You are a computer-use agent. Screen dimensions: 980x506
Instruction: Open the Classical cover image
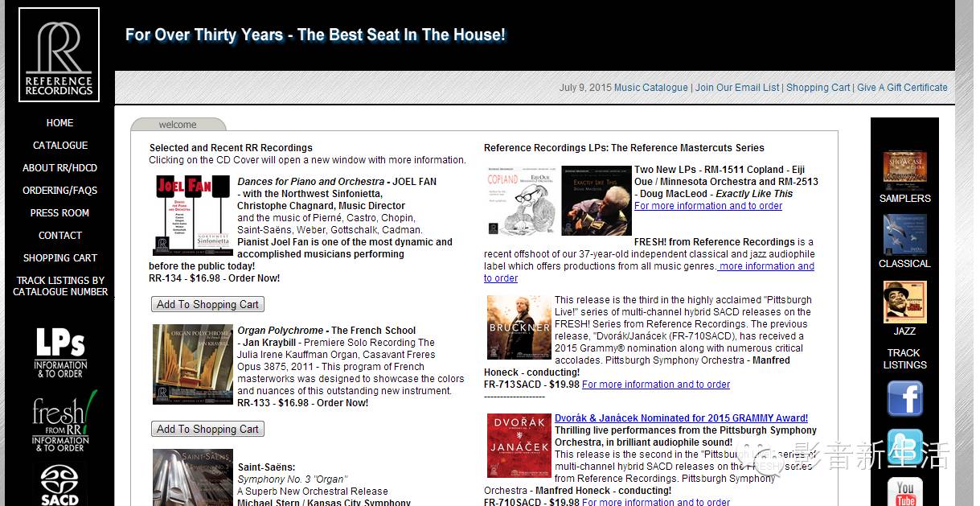tap(904, 235)
